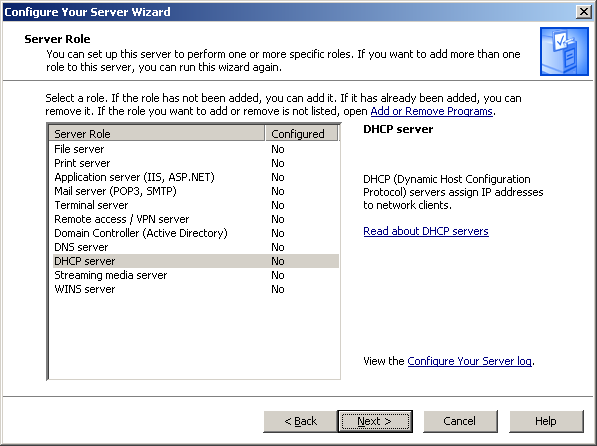Click the Configured column header
Viewport: 597px width, 446px height.
[301, 134]
